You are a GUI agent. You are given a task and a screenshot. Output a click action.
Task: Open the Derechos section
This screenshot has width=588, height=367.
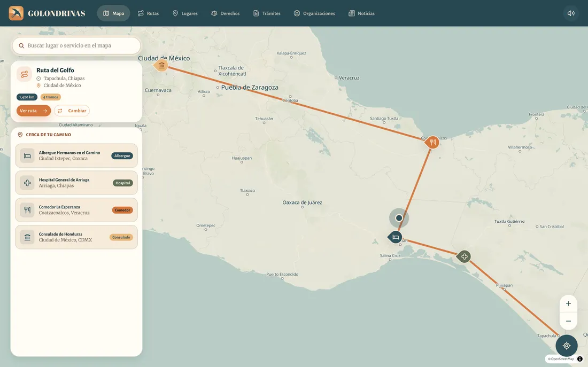point(226,13)
